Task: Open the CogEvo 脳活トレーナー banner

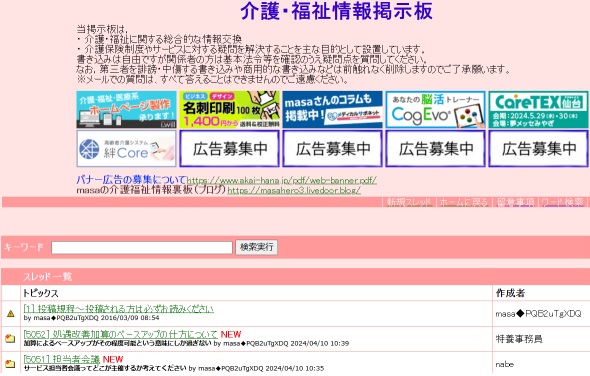Action: [435, 110]
